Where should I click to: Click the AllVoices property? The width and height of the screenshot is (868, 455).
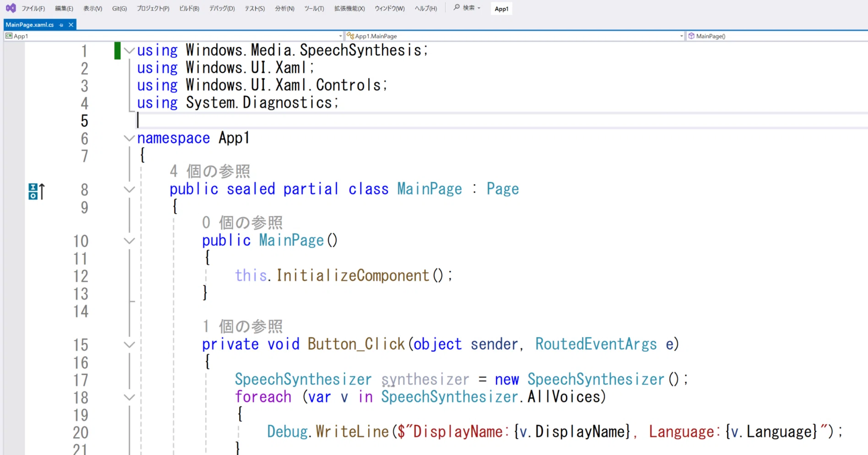pos(564,397)
